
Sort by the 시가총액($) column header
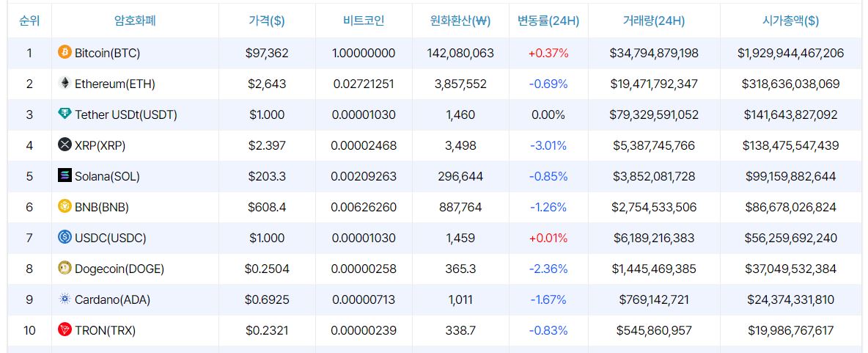pos(790,21)
